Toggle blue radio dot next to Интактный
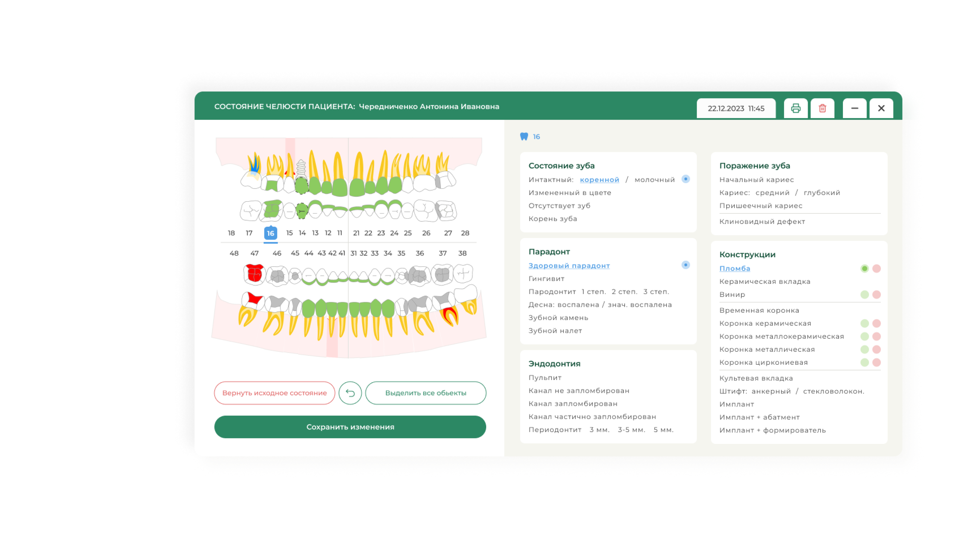 686,179
